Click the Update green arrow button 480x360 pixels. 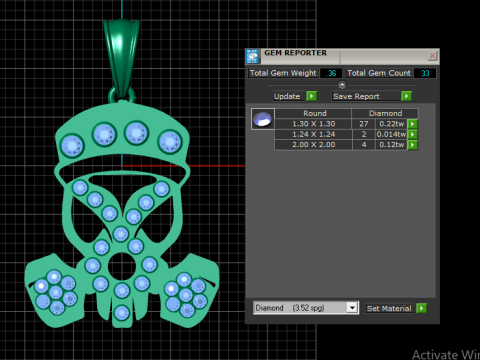click(x=311, y=96)
